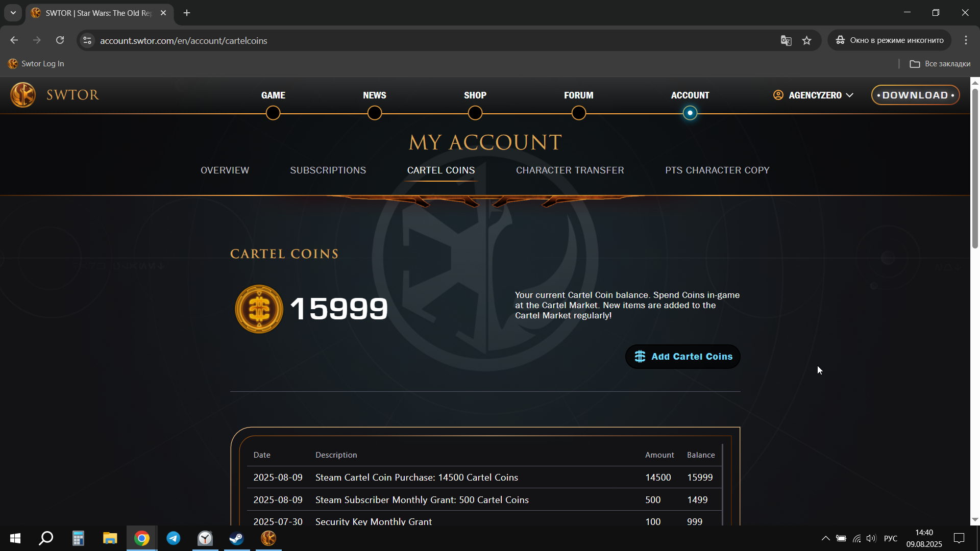The width and height of the screenshot is (980, 551).
Task: Click the Add Cartel Coins button
Action: click(682, 357)
